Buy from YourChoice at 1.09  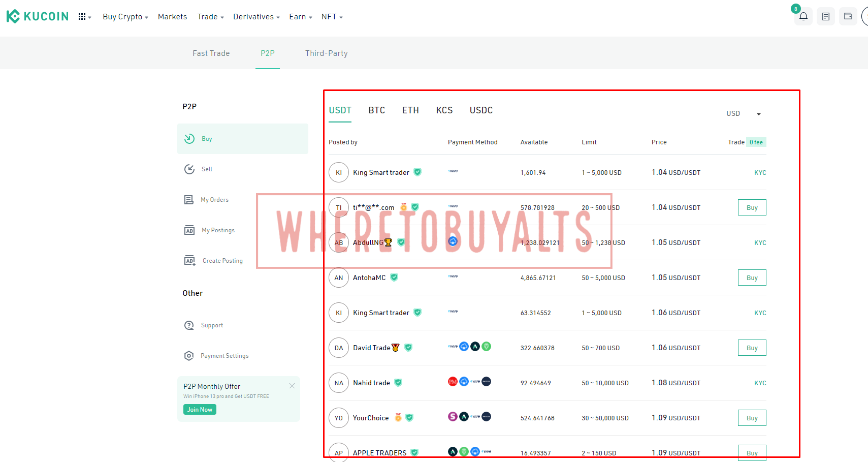pyautogui.click(x=752, y=418)
